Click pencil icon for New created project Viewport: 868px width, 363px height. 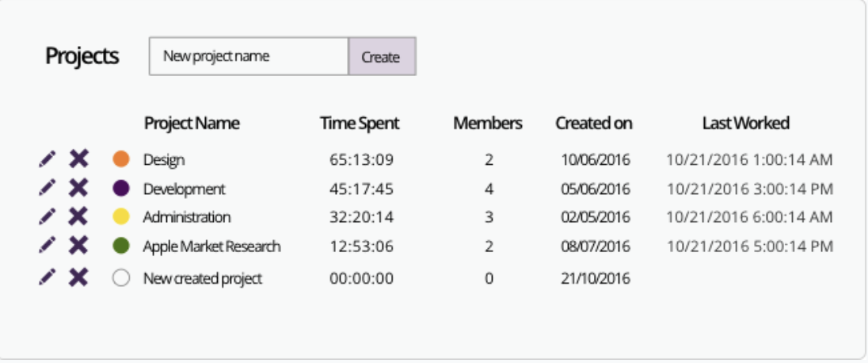pyautogui.click(x=48, y=277)
